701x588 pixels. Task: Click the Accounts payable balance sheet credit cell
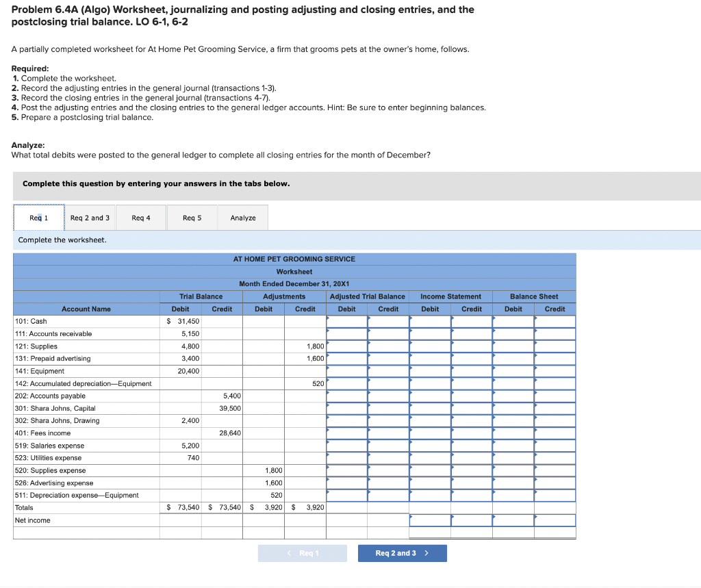click(x=555, y=396)
